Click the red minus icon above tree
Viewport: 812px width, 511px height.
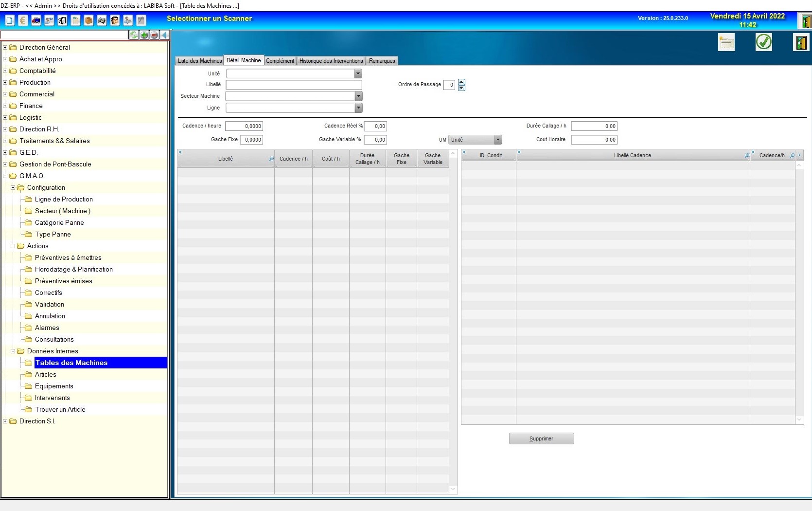click(x=155, y=35)
